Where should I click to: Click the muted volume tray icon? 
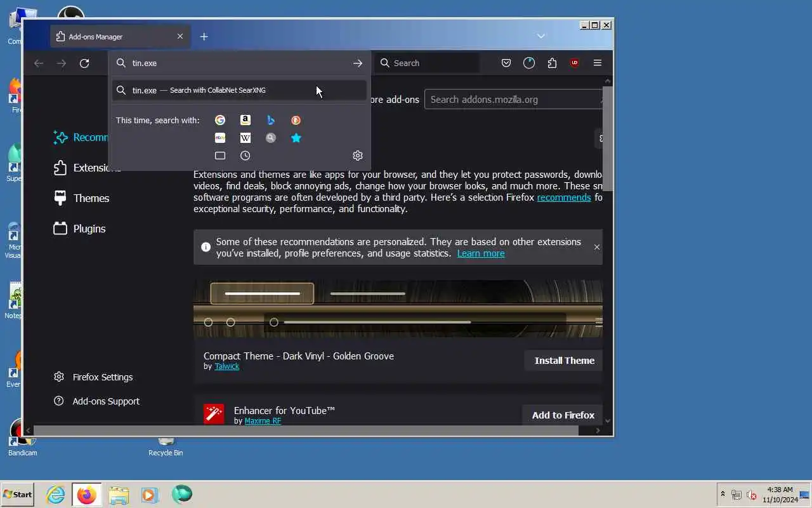coord(752,495)
